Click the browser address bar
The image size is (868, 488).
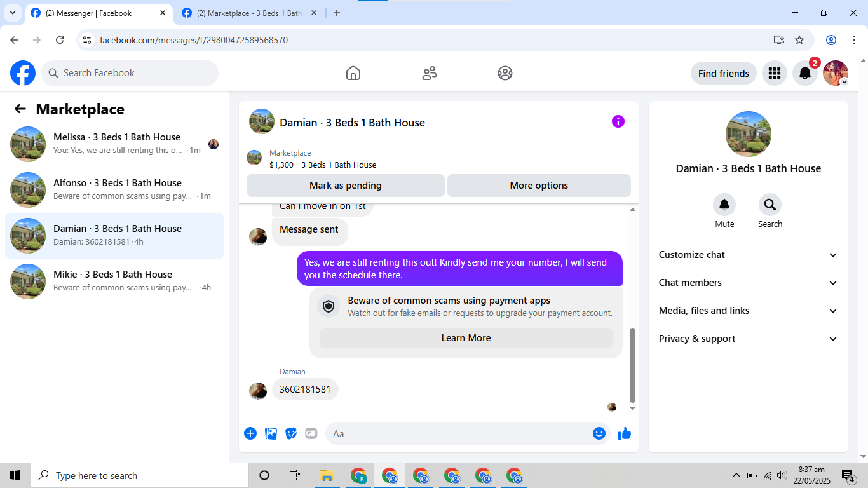(x=432, y=40)
